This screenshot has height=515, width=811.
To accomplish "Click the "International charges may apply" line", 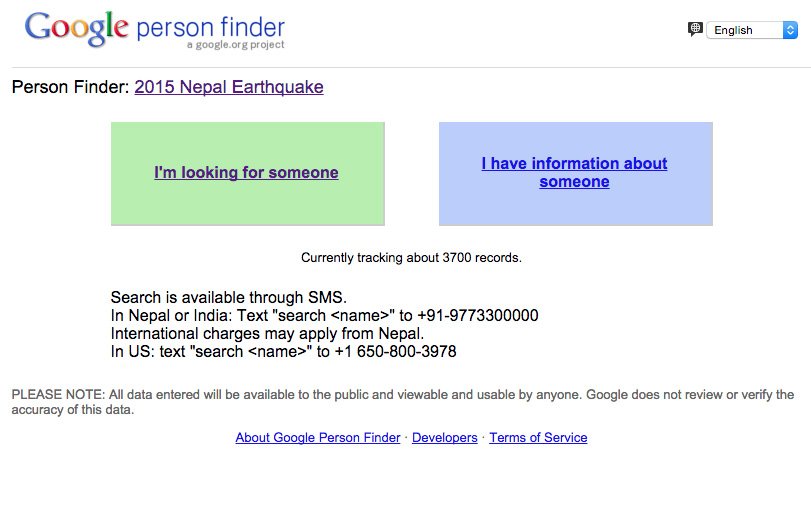I will point(267,334).
